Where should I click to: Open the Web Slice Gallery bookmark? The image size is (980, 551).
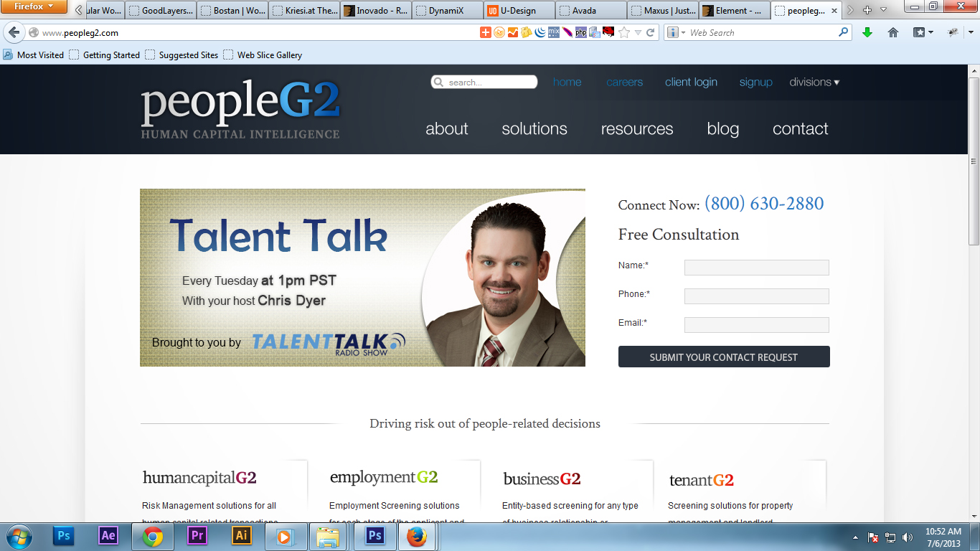click(263, 55)
